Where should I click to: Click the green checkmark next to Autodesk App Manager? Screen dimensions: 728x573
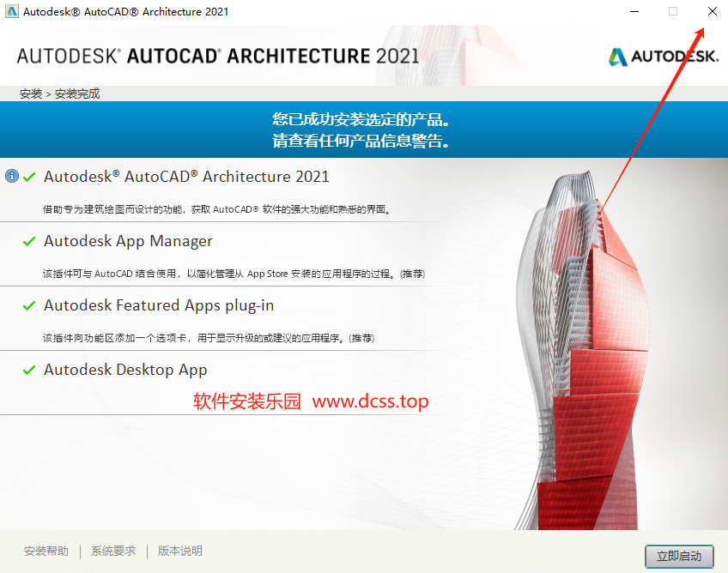coord(29,241)
